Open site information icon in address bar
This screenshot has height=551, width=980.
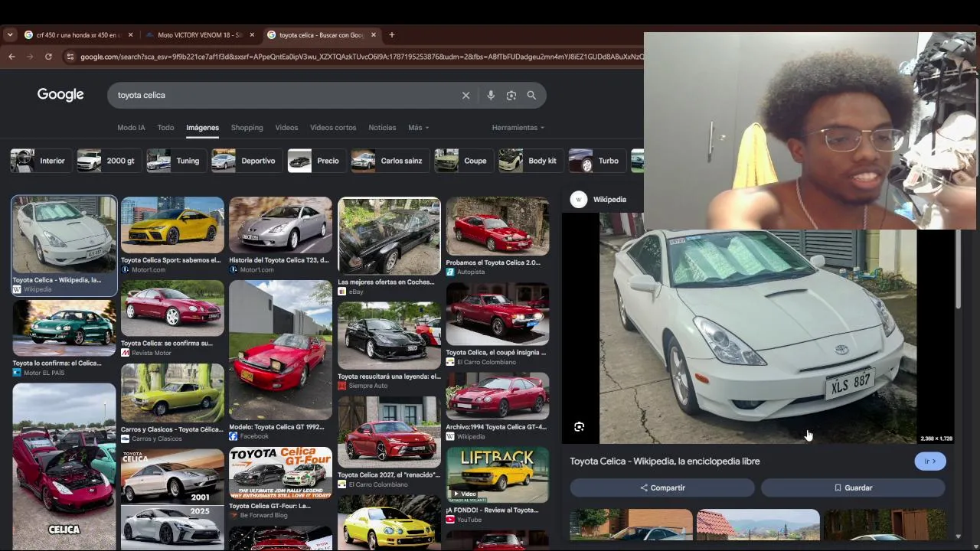tap(70, 57)
